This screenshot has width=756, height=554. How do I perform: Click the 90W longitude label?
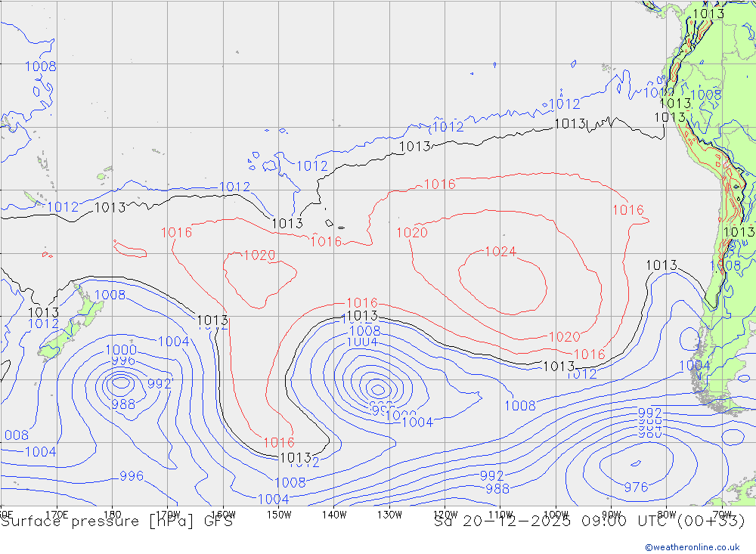coord(612,515)
